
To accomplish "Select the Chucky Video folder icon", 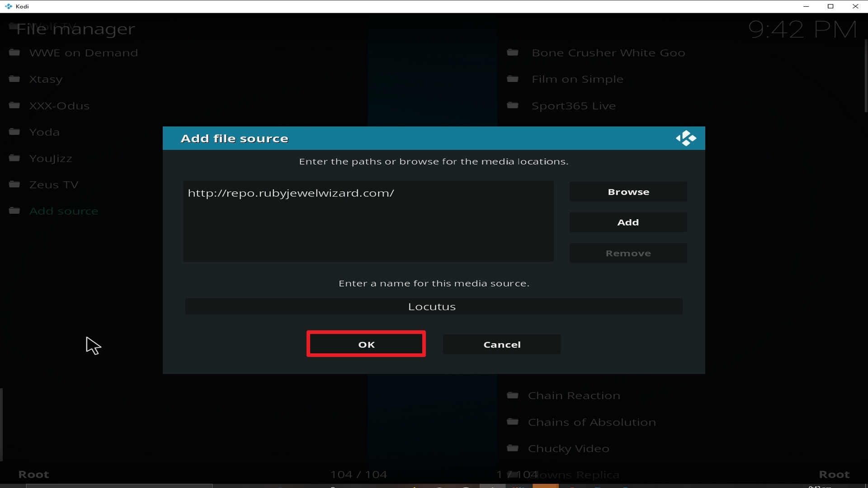I will [x=513, y=448].
